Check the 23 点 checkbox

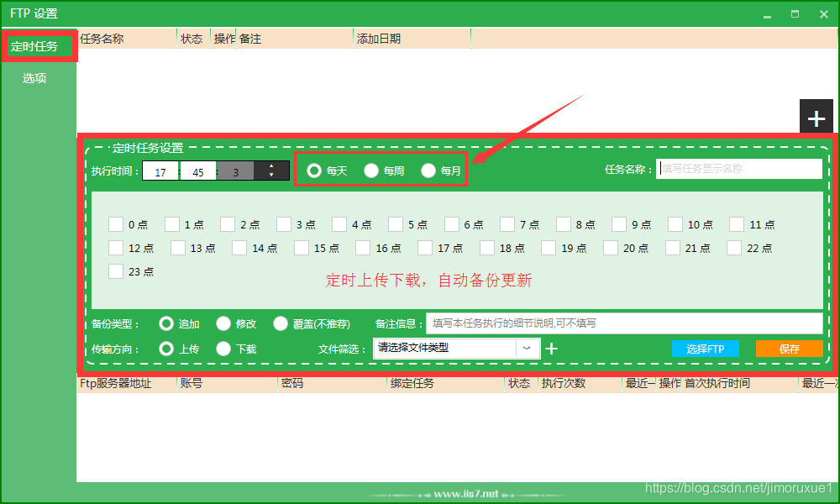tap(116, 271)
